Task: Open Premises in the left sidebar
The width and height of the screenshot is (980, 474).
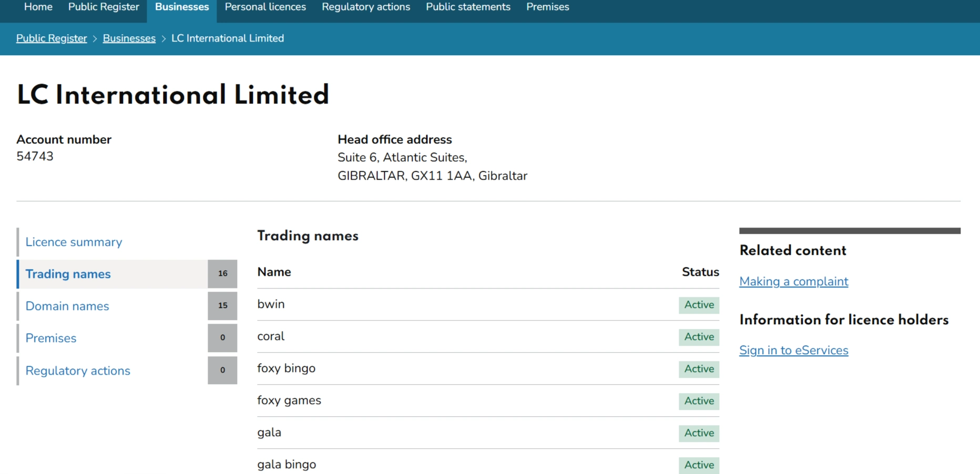Action: pos(51,338)
